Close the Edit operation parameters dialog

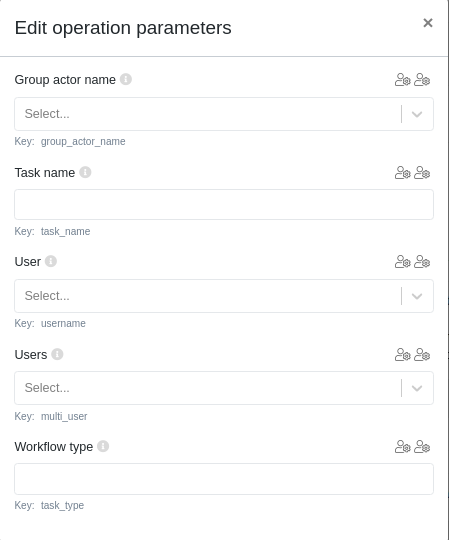tap(428, 23)
